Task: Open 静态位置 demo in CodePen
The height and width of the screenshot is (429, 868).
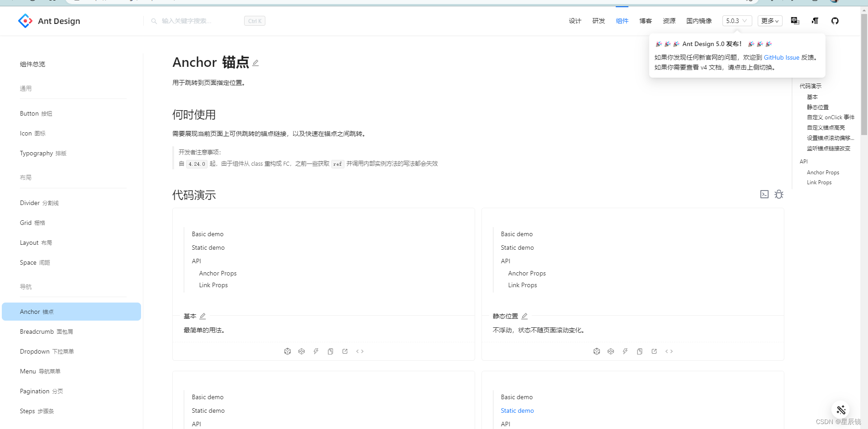Action: (611, 351)
